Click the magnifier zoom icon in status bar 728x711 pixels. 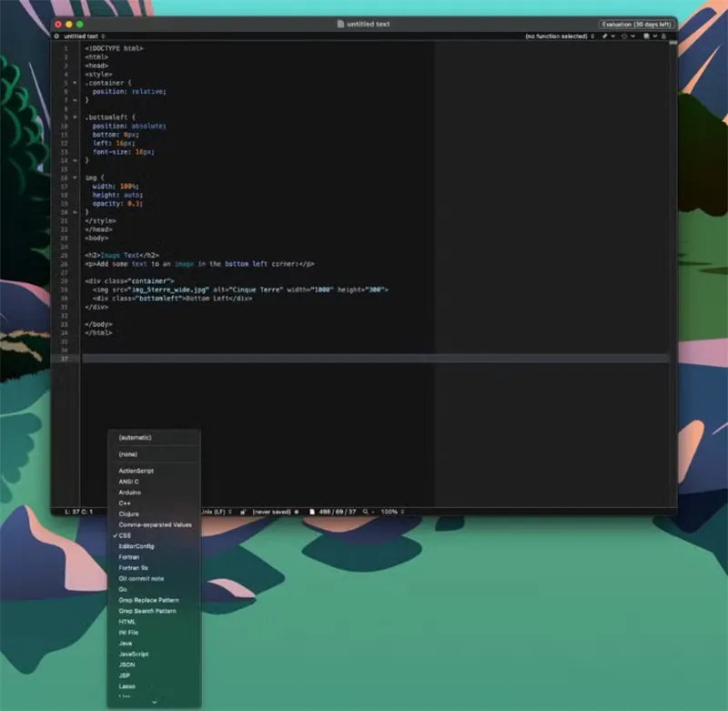pyautogui.click(x=366, y=512)
